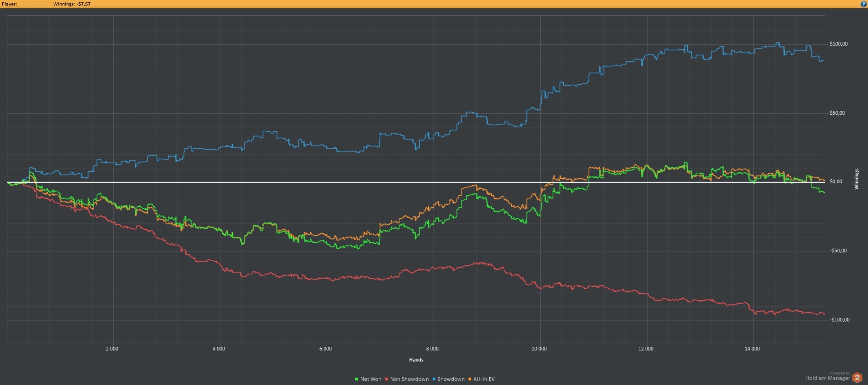Toggle the Showdown legend series
Viewport: 868px width, 385px height.
pos(448,379)
